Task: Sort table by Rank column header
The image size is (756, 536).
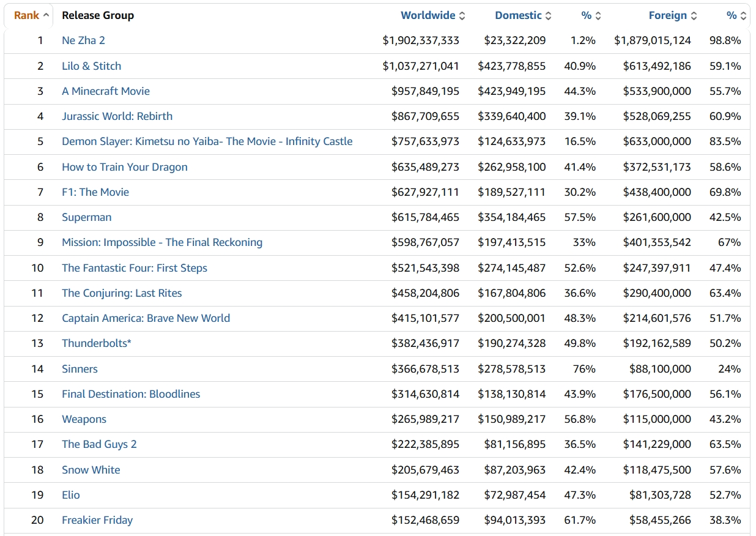Action: point(28,16)
